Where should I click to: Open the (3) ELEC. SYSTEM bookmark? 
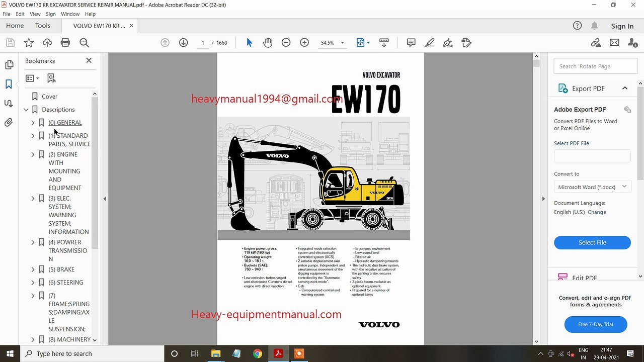pos(68,215)
